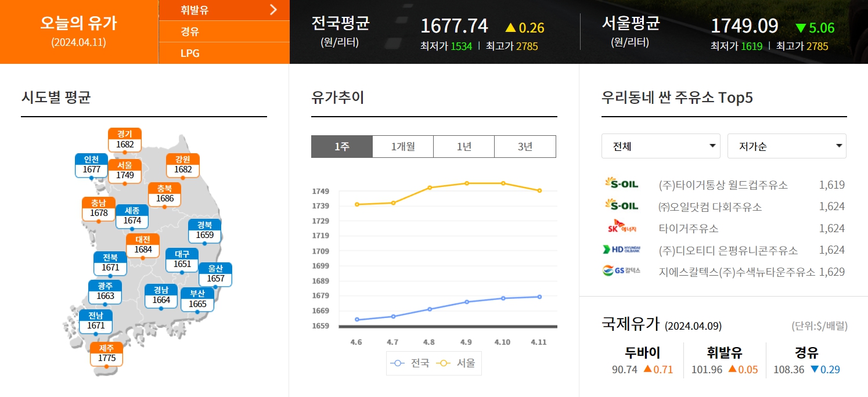Viewport: 868px width, 397px height.
Task: Open the 저가순 sorting dropdown
Action: tap(787, 146)
